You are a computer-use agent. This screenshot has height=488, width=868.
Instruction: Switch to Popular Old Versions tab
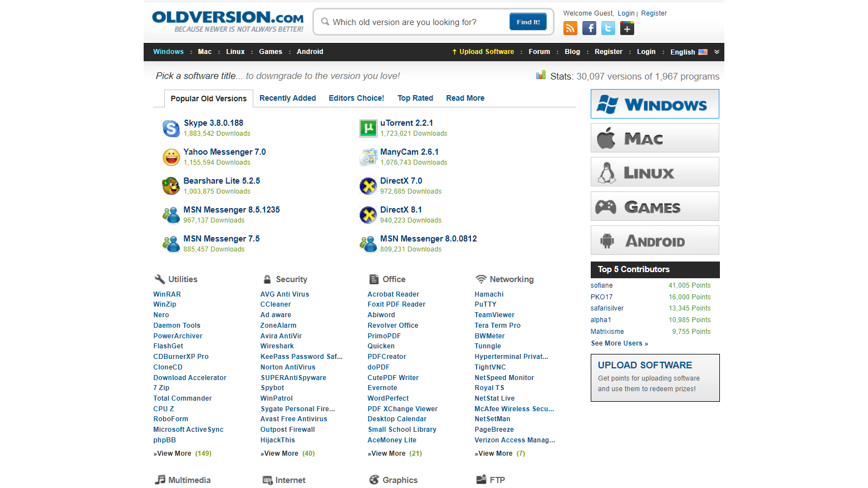[x=209, y=98]
